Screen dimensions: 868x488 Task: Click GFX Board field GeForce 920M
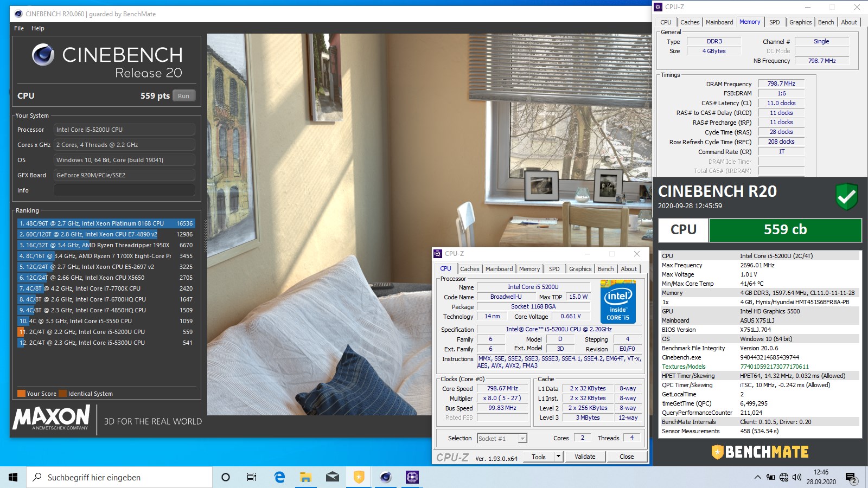tap(124, 175)
